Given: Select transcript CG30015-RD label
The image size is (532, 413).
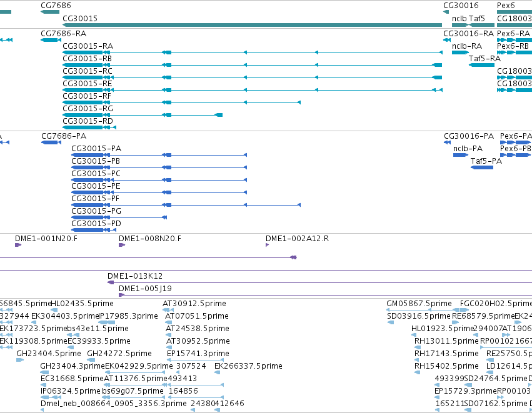Looking at the screenshot, I should pos(88,121).
